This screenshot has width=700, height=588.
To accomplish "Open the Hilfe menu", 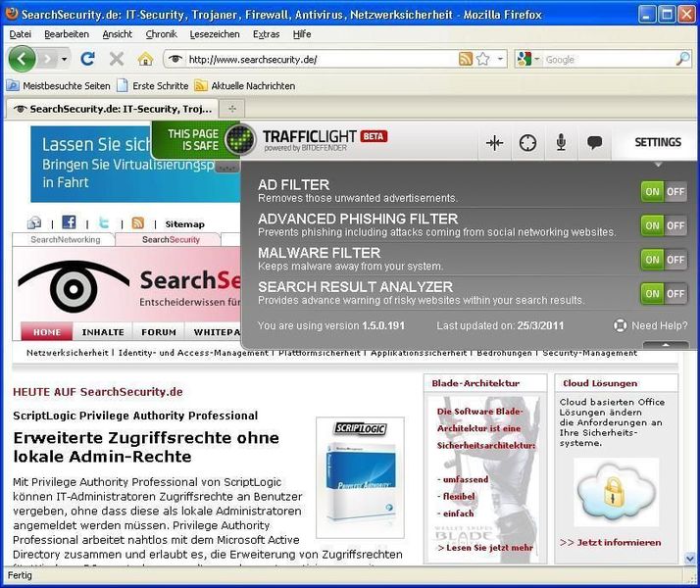I will [x=302, y=34].
